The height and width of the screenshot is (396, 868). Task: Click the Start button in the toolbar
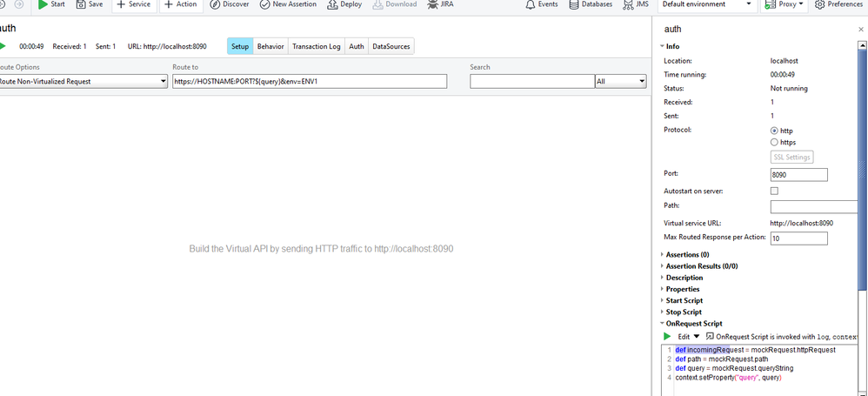tap(51, 4)
